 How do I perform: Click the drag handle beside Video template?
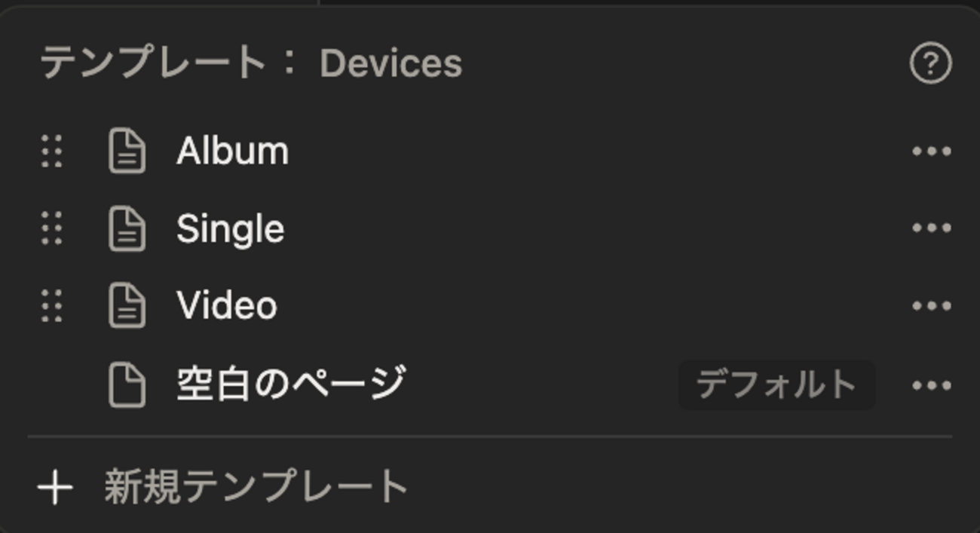(x=51, y=306)
